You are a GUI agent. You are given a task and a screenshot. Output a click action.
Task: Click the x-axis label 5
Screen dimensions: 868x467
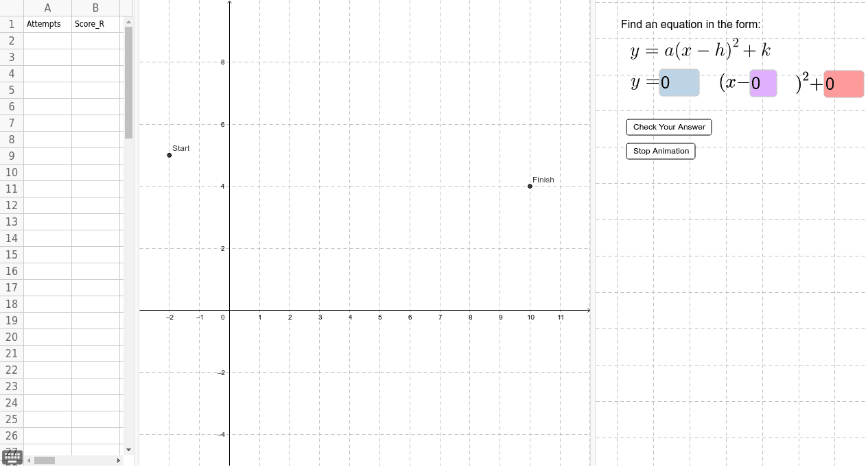379,317
